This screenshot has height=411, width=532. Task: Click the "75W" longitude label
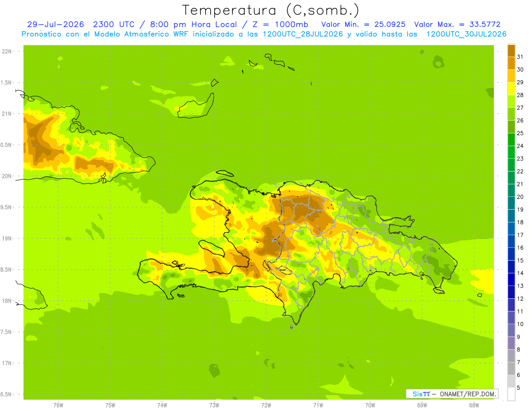110,405
